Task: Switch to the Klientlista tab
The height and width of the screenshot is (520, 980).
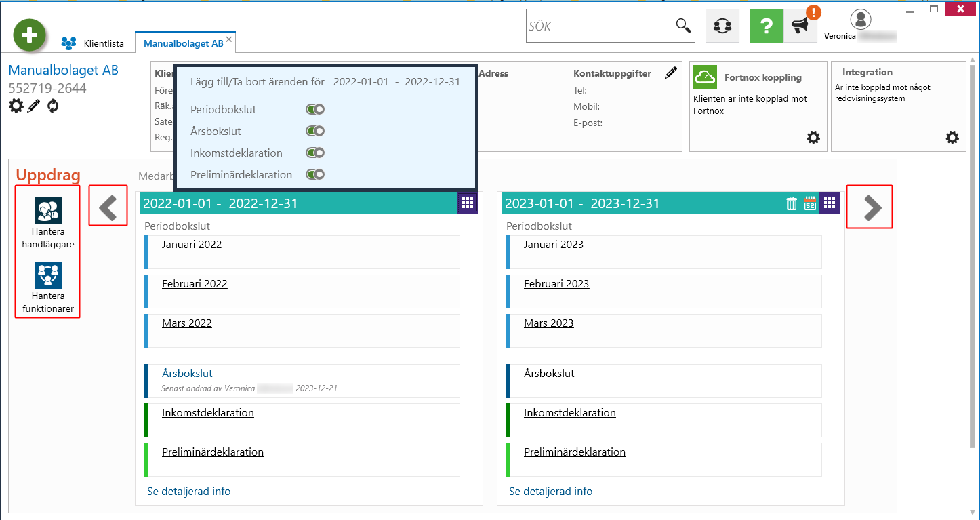Action: coord(93,43)
